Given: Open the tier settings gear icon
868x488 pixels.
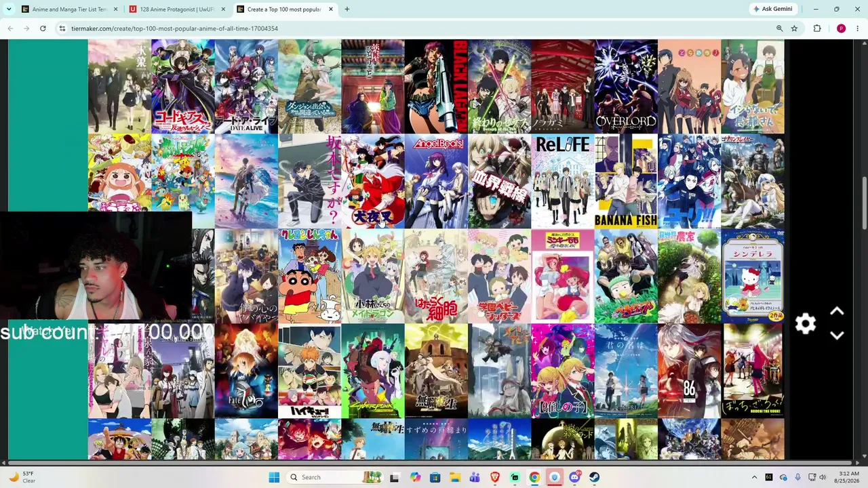Looking at the screenshot, I should tap(805, 324).
